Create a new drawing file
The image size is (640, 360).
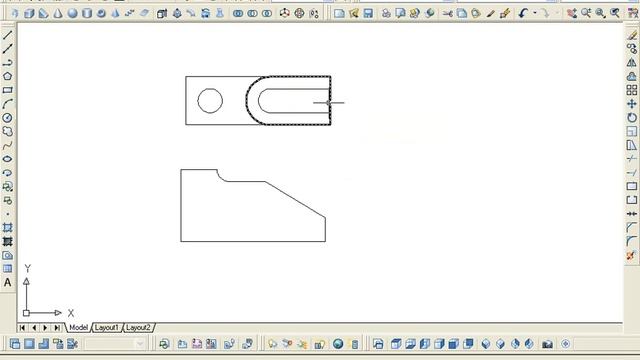click(339, 13)
